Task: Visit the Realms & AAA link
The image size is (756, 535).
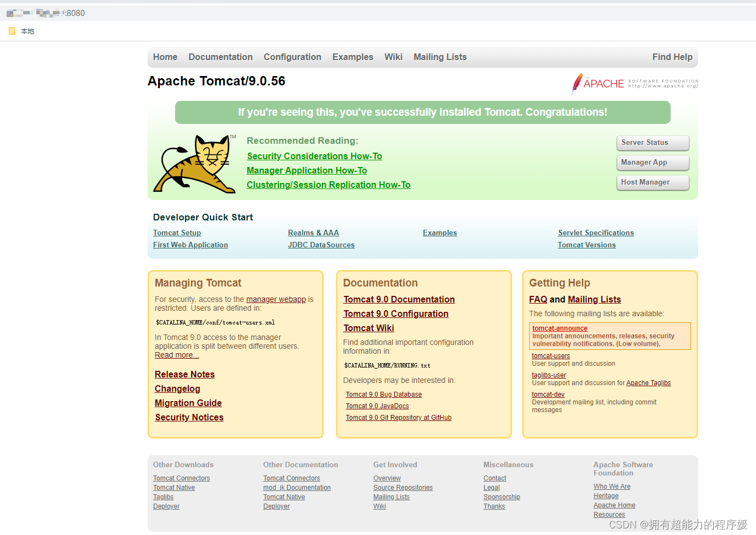Action: click(313, 233)
